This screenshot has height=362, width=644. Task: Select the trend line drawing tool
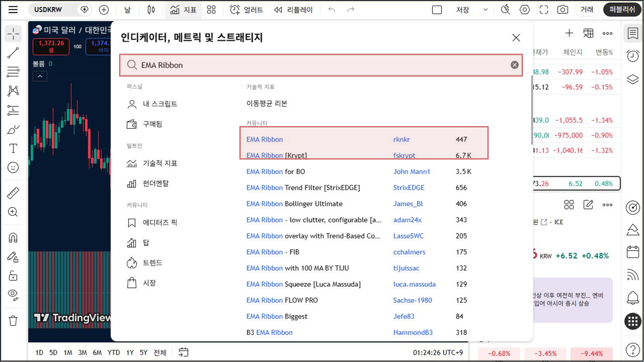point(13,53)
